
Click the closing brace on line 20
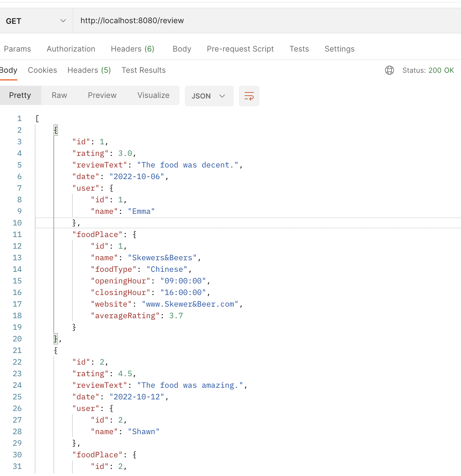[x=56, y=339]
